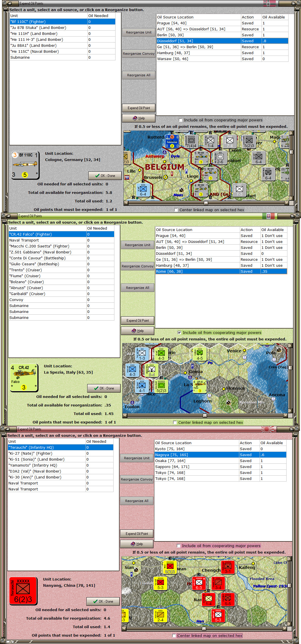Click Expend Oil Point in German window
The height and width of the screenshot is (644, 301).
pyautogui.click(x=139, y=108)
